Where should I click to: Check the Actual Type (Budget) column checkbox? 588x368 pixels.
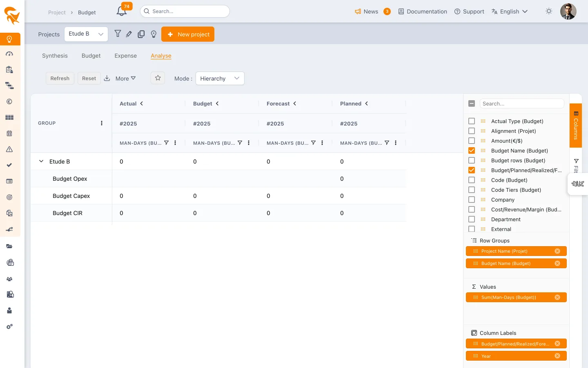[472, 121]
